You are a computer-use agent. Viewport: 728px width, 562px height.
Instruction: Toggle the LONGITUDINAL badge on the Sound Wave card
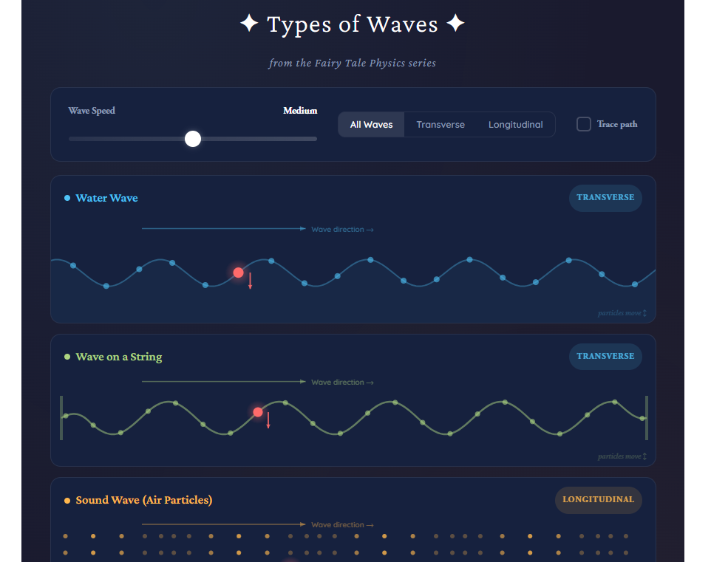(x=598, y=500)
